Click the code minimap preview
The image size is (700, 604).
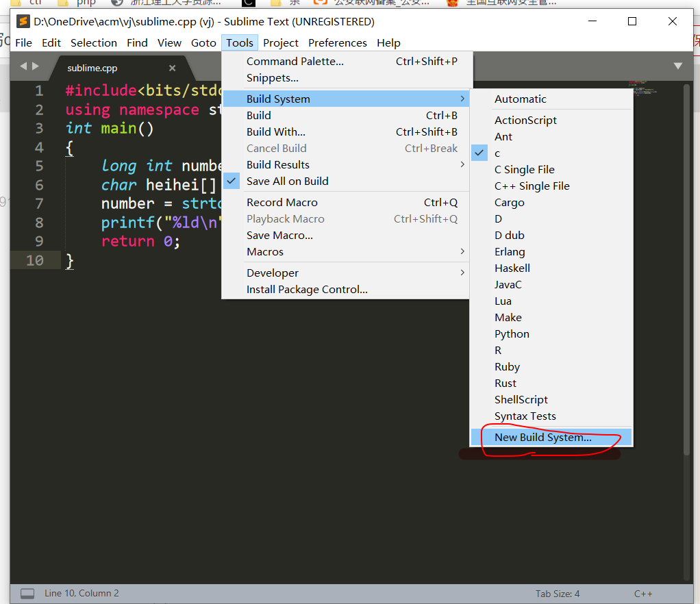point(643,88)
